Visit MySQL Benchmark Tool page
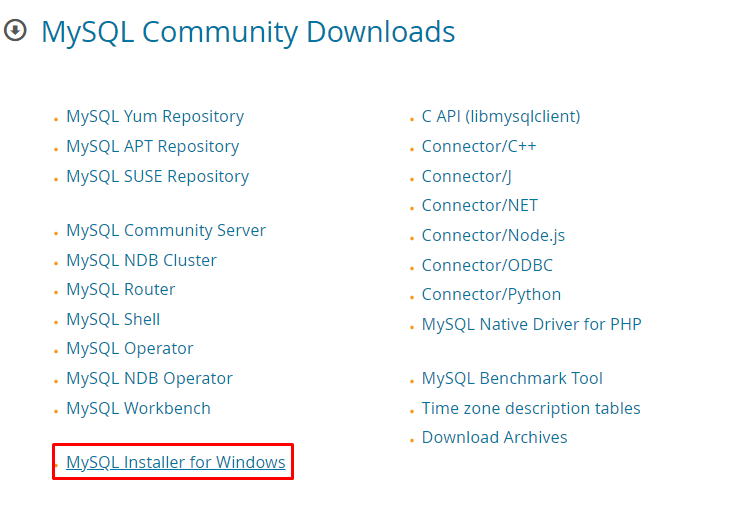Viewport: 740px width, 508px height. tap(512, 378)
